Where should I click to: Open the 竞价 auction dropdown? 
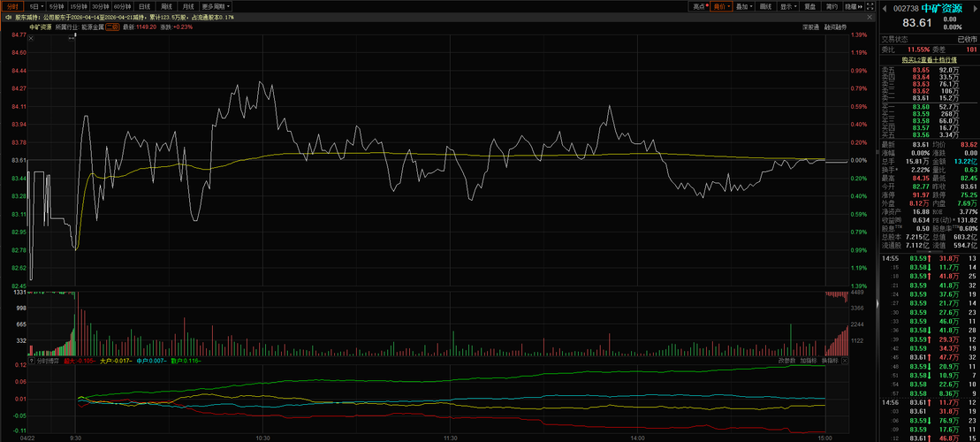click(x=721, y=6)
